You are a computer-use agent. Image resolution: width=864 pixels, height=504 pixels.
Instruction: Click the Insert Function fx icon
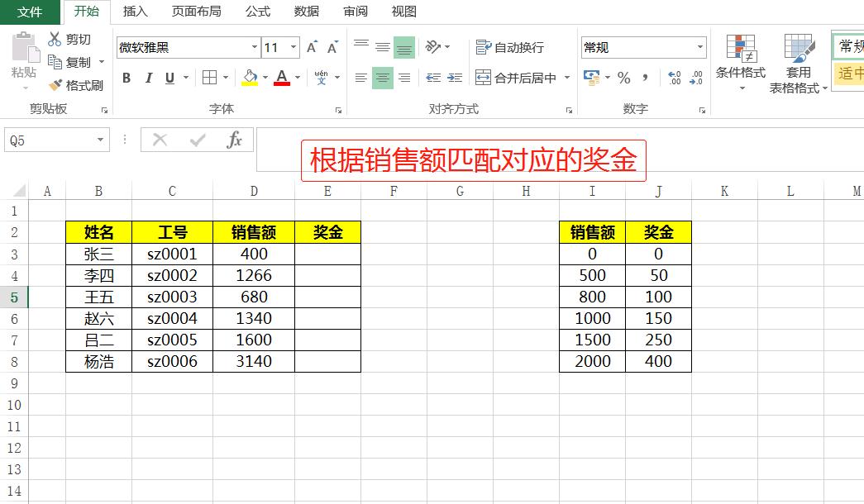[x=234, y=140]
